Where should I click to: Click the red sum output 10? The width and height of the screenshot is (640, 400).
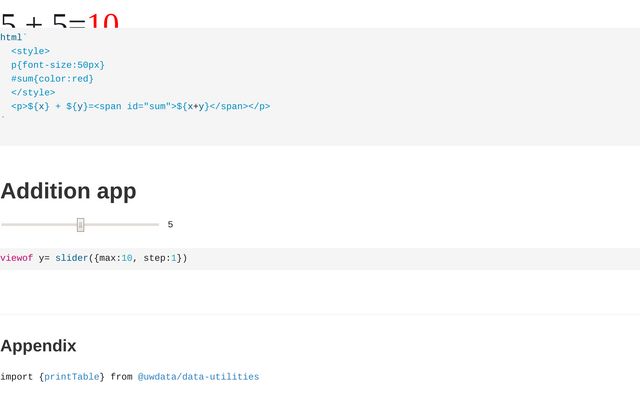103,20
